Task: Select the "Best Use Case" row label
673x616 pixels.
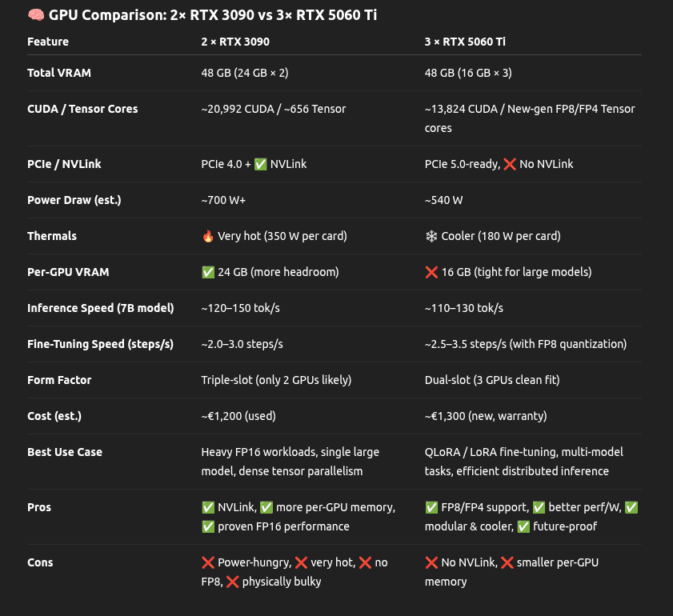Action: tap(65, 452)
